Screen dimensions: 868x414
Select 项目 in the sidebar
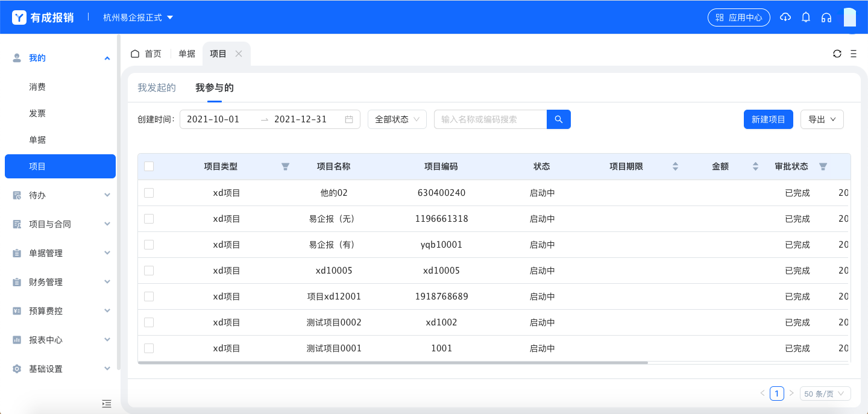[60, 166]
